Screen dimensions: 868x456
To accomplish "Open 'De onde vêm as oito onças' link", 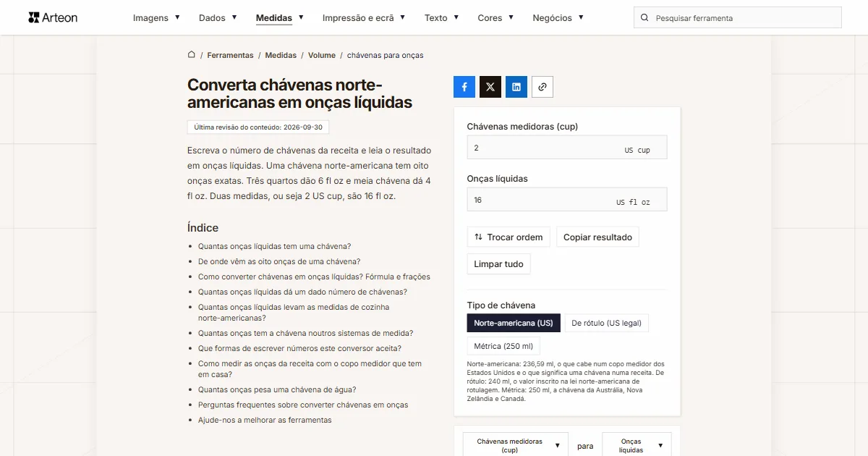I will 279,261.
